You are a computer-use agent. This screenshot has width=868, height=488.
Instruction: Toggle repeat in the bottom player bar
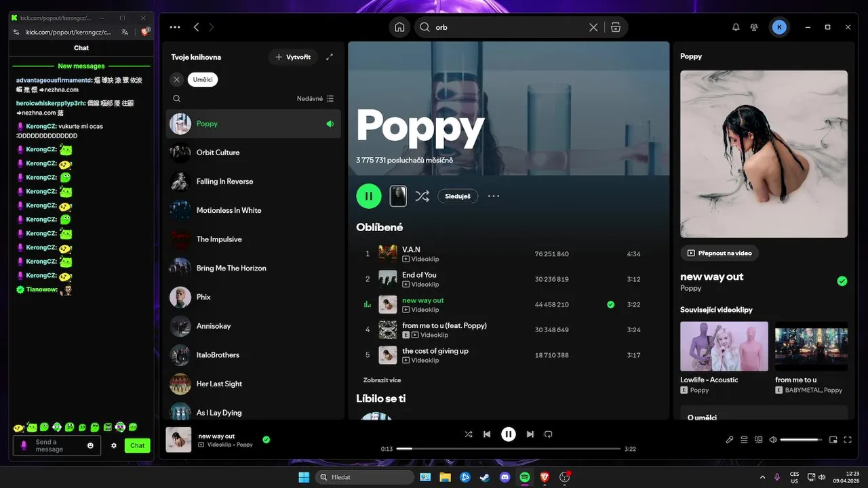549,434
